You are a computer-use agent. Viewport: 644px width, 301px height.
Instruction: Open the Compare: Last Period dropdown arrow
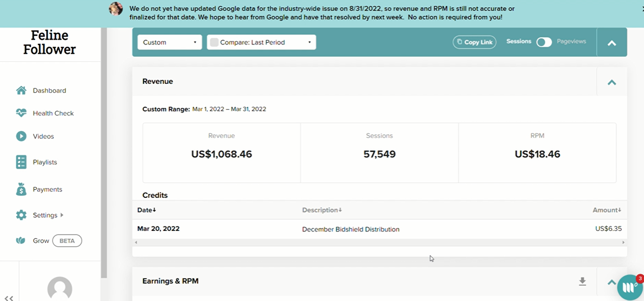coord(309,42)
